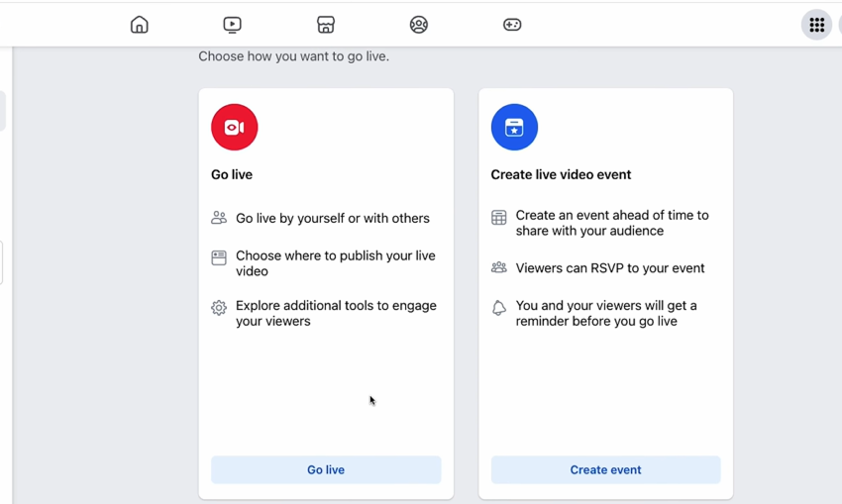The height and width of the screenshot is (504, 842).
Task: Click the 'Go live' card heading
Action: pyautogui.click(x=232, y=174)
